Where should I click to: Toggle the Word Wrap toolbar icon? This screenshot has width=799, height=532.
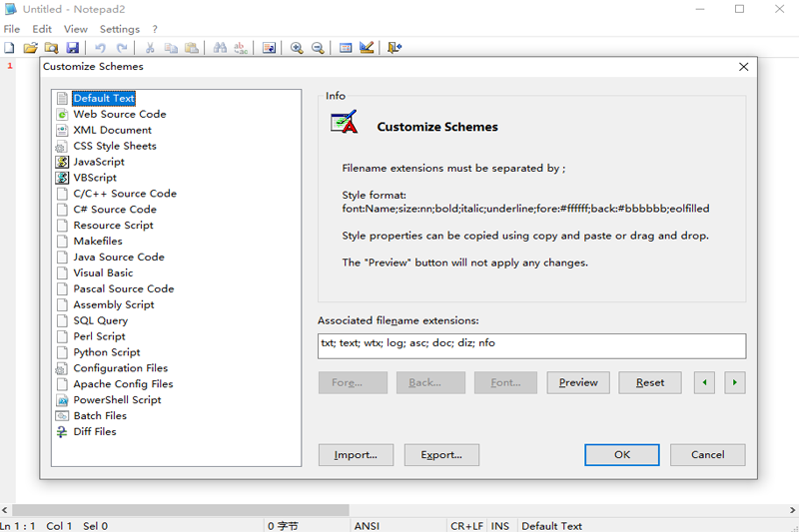(x=269, y=48)
